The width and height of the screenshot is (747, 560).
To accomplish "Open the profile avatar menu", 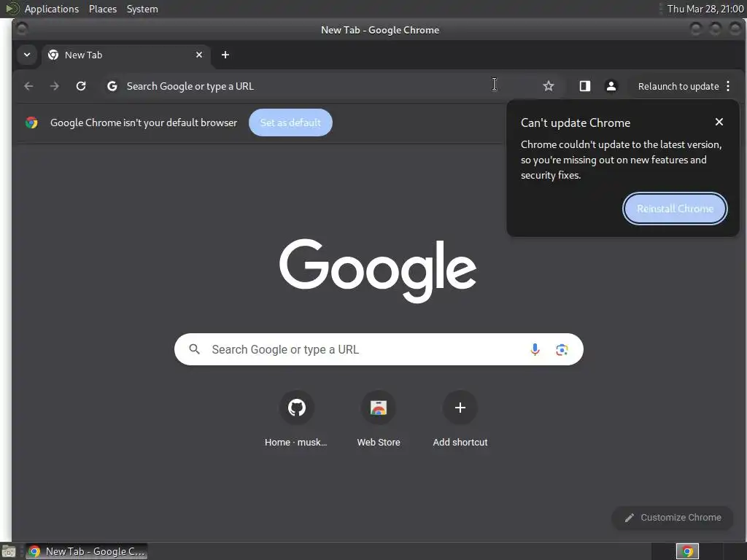I will pyautogui.click(x=611, y=86).
